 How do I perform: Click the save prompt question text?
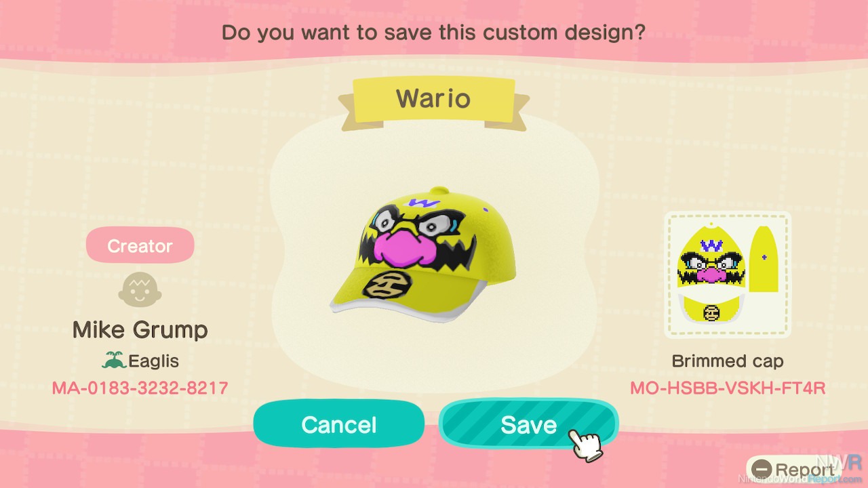coord(433,32)
